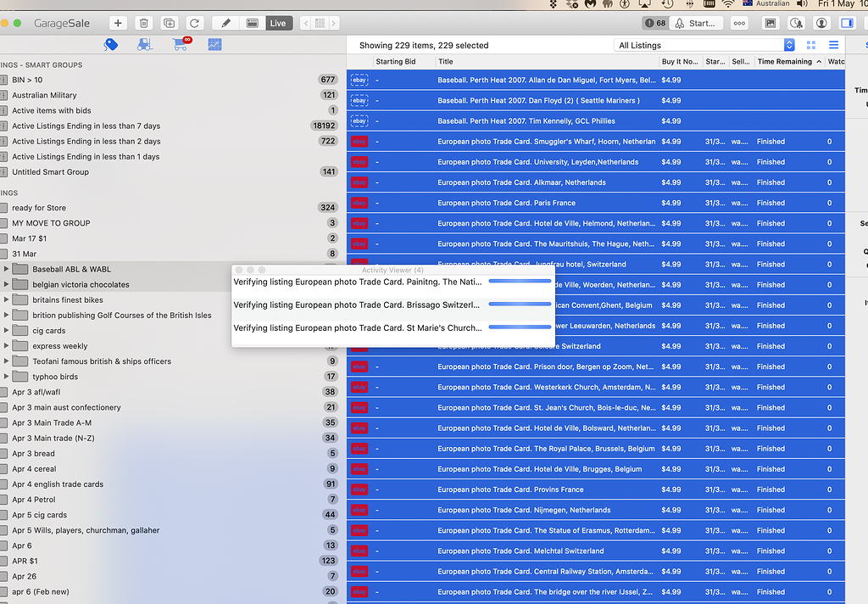
Task: Select the Paris France trade card row
Action: [x=596, y=203]
